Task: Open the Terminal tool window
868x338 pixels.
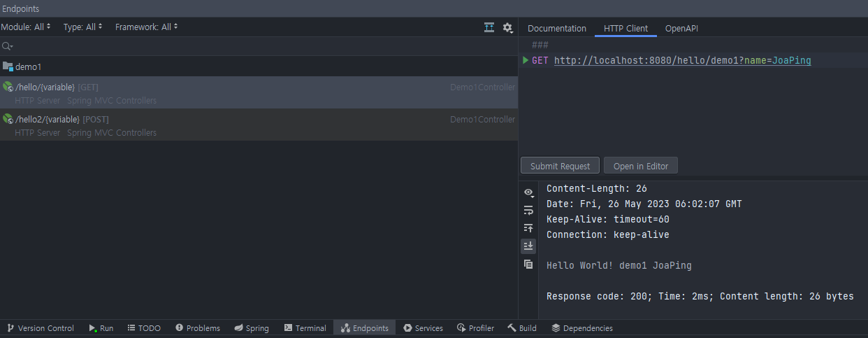Action: point(305,328)
